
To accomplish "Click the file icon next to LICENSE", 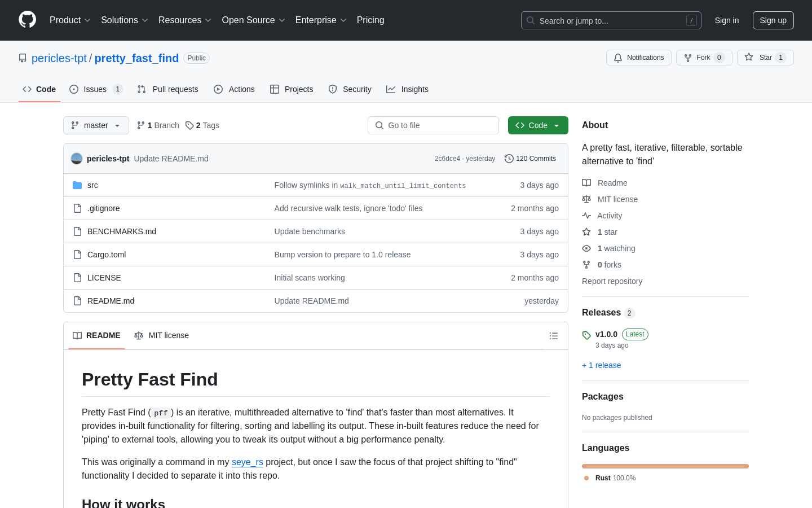I will 77,278.
